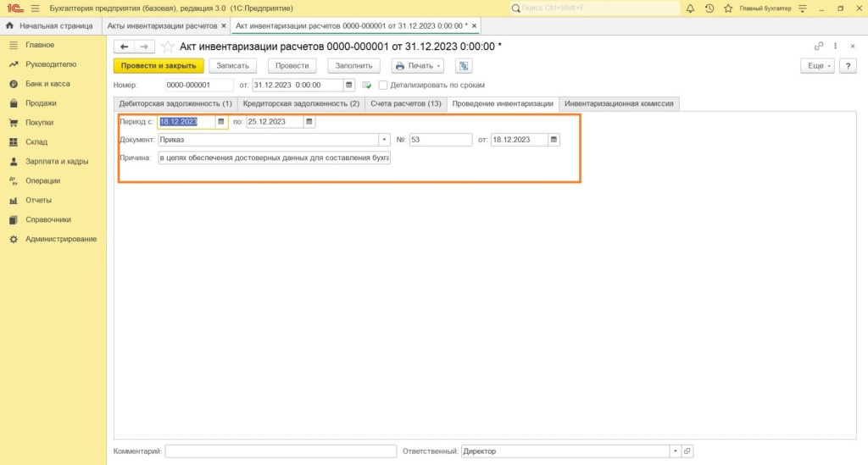Open the Еще dropdown menu
868x465 pixels.
tap(817, 65)
